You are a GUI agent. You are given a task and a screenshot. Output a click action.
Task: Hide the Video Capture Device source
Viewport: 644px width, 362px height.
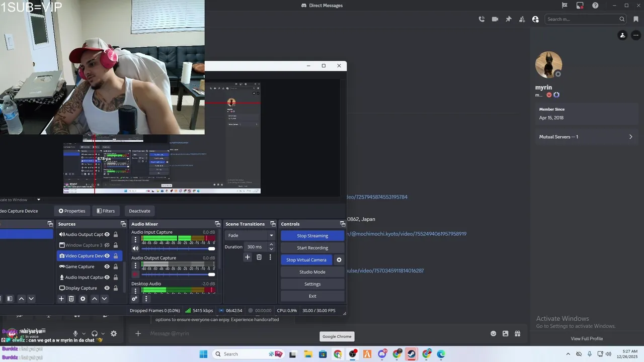tap(107, 256)
